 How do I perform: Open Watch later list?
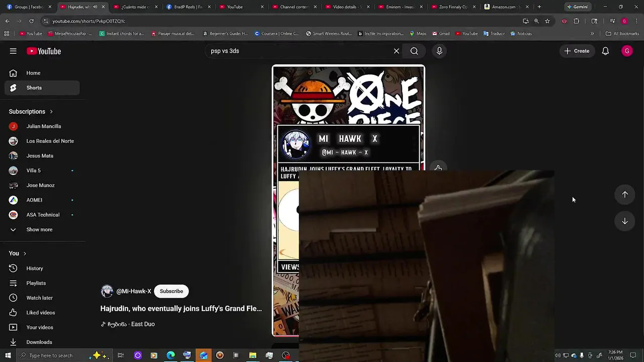coord(42,298)
